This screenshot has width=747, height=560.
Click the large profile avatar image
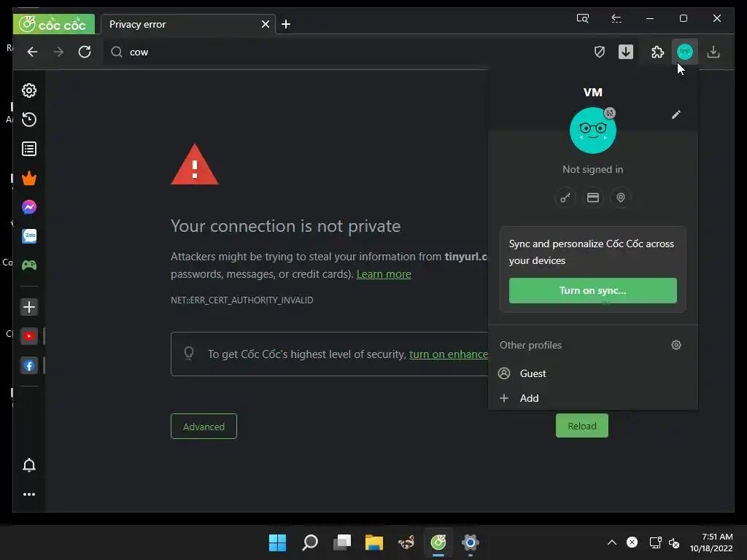point(592,131)
